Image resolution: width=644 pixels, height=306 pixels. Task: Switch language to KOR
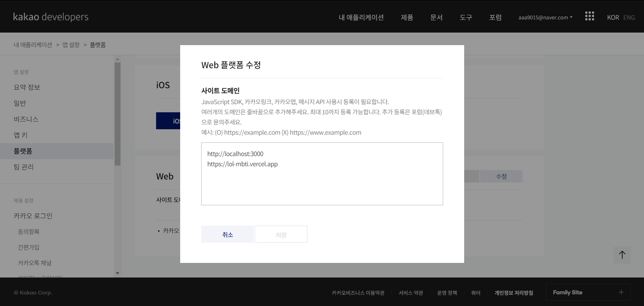(x=613, y=17)
